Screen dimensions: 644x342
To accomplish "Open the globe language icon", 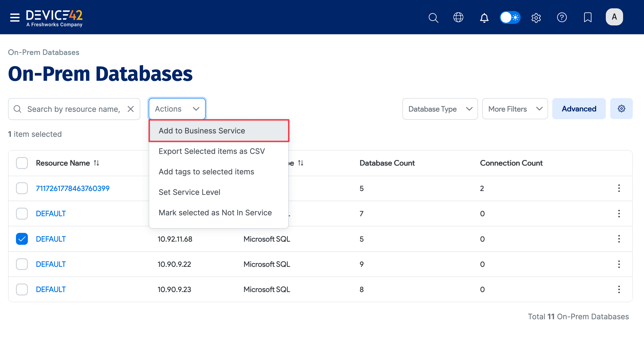I will 458,18.
